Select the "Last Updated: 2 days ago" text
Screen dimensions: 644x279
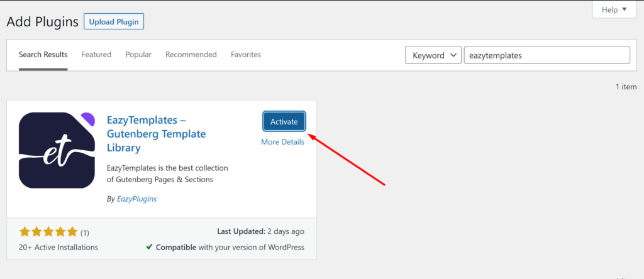click(261, 231)
